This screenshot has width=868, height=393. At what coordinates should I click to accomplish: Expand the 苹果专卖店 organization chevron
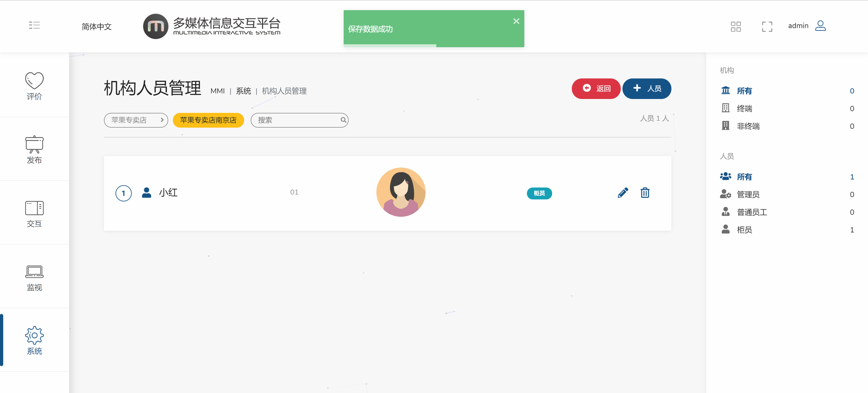click(162, 120)
